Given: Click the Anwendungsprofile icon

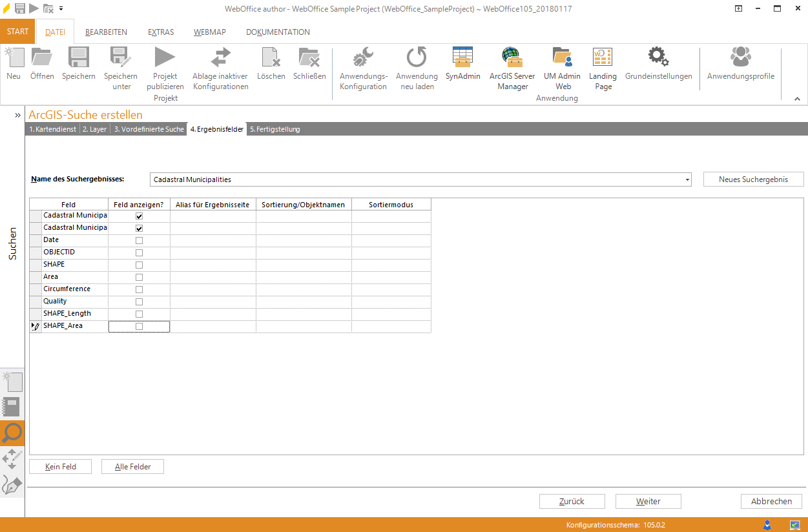Looking at the screenshot, I should (x=740, y=58).
